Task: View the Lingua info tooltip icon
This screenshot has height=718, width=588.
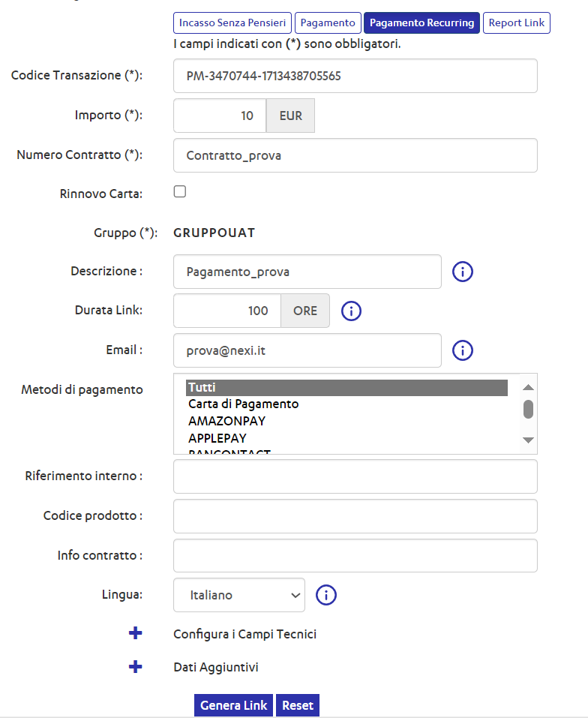Action: pos(326,595)
